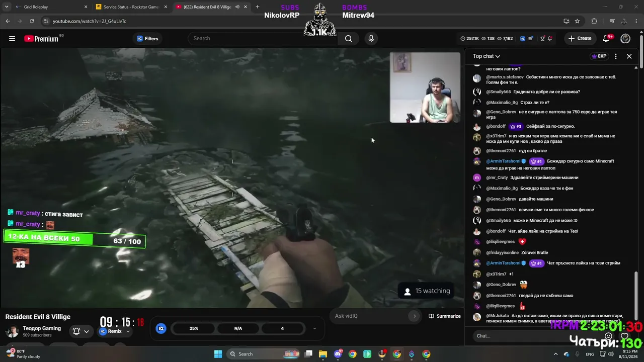Submit the Ask vidIQ arrow button

point(415,316)
